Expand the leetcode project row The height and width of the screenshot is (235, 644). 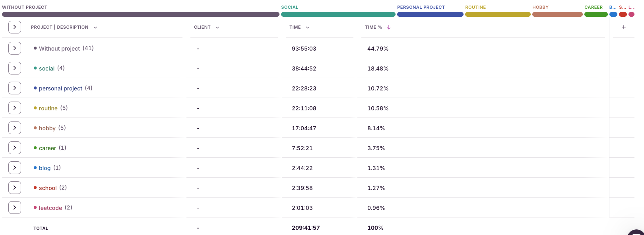pos(15,208)
